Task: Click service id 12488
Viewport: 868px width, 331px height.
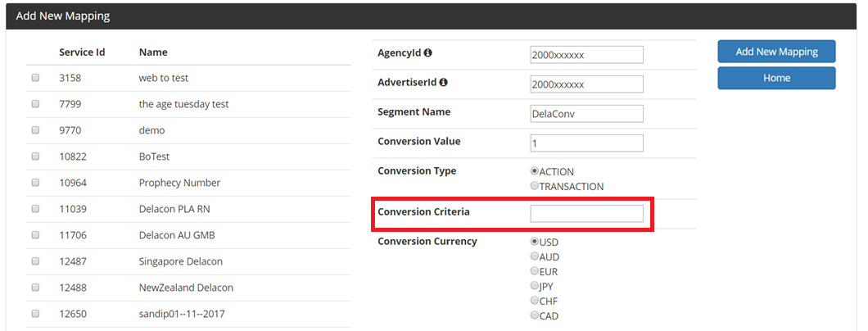Action: (73, 288)
